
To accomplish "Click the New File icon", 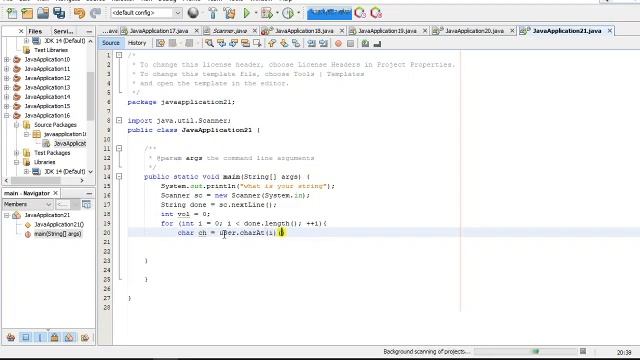I will (12, 13).
